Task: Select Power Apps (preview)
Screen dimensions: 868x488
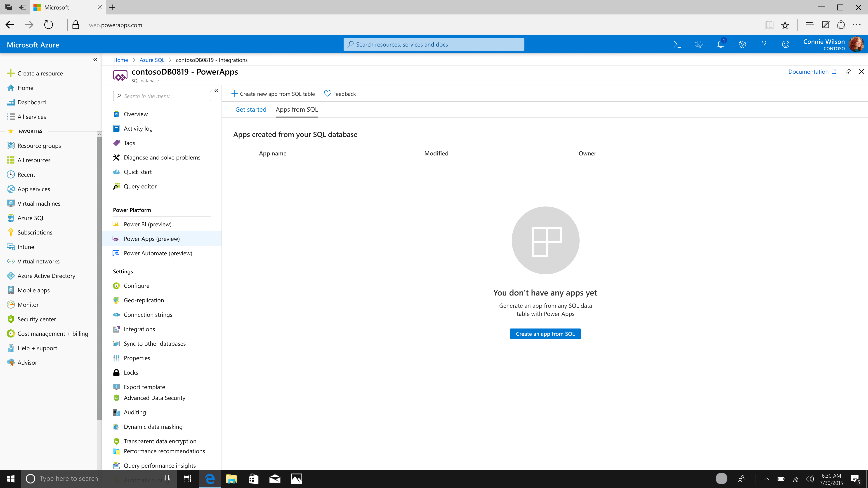Action: [x=162, y=239]
